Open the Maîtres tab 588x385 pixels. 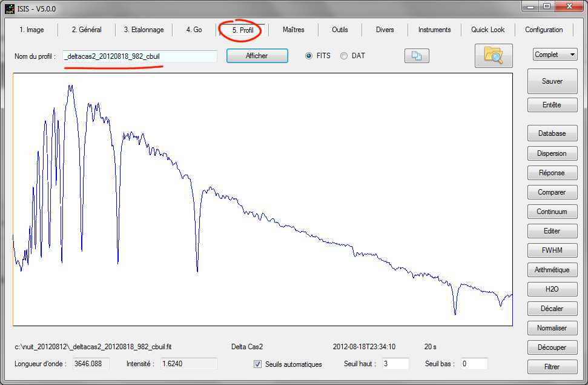[x=294, y=30]
